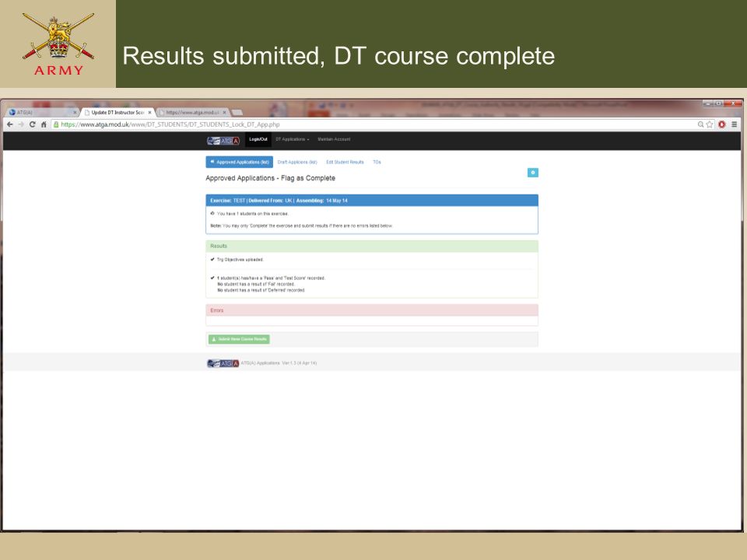Open a new browser tab
747x560 pixels.
pyautogui.click(x=237, y=112)
